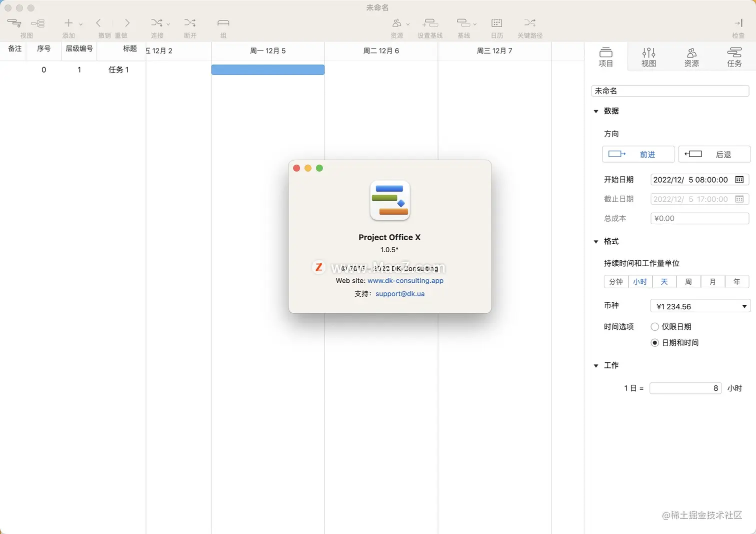Image resolution: width=756 pixels, height=534 pixels.
Task: Open the start date calendar picker icon
Action: [739, 180]
